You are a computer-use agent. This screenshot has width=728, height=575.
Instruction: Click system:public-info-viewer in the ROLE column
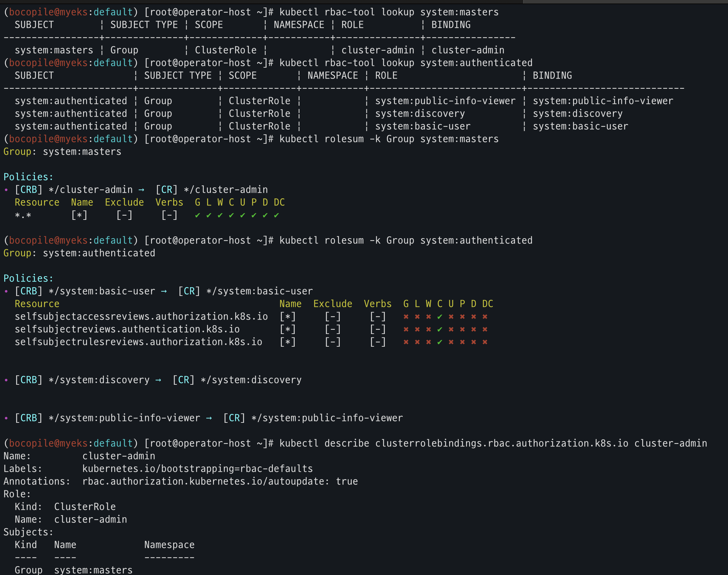coord(445,101)
